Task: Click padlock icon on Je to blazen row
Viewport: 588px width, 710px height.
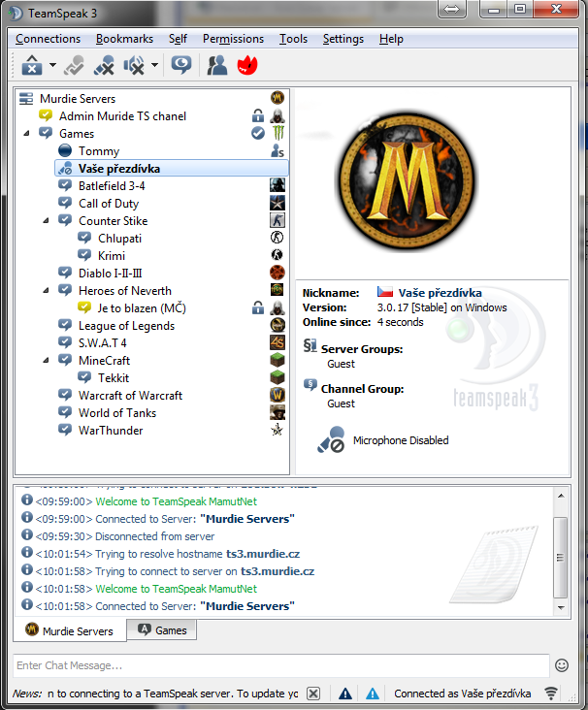Action: (x=258, y=307)
